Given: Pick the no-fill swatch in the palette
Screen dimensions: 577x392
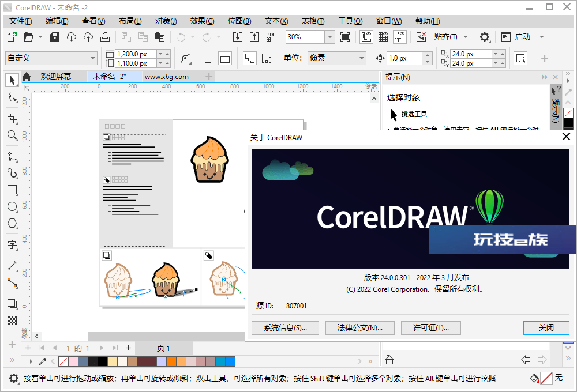Looking at the screenshot, I should point(63,361).
